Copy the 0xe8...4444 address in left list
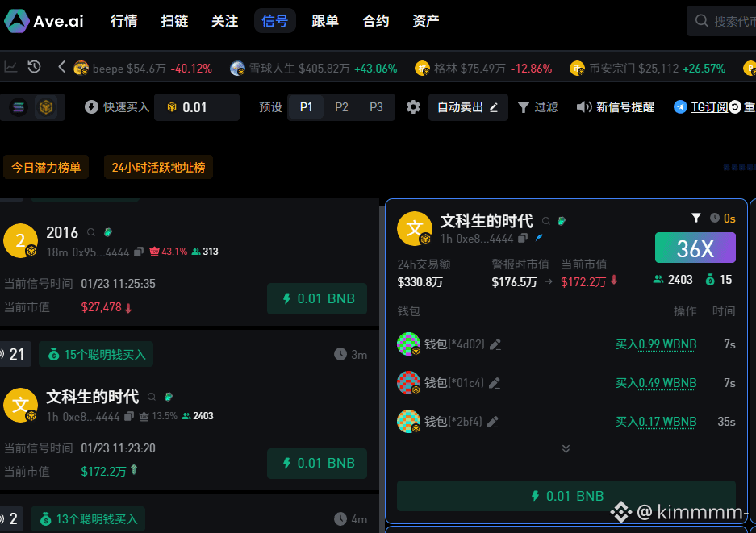The width and height of the screenshot is (756, 533). [x=129, y=416]
